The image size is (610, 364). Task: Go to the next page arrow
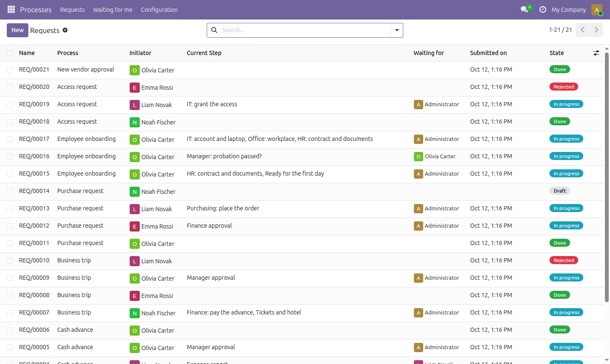[596, 30]
